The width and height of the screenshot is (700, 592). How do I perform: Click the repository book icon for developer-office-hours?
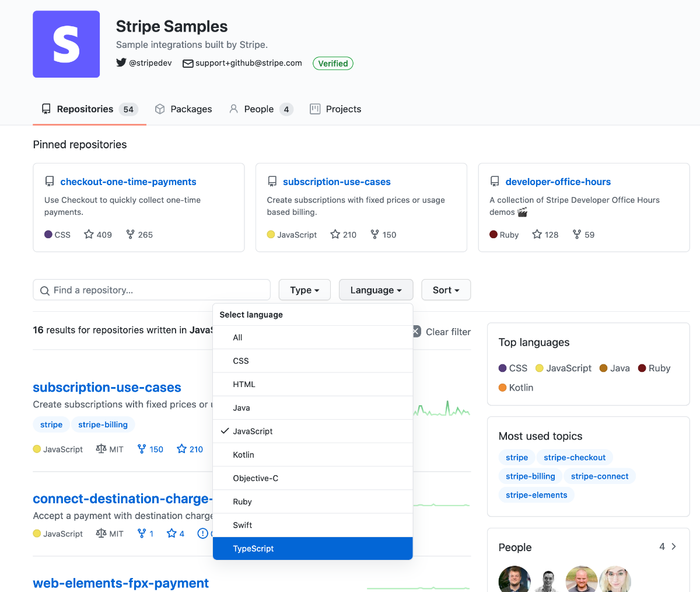pos(495,181)
